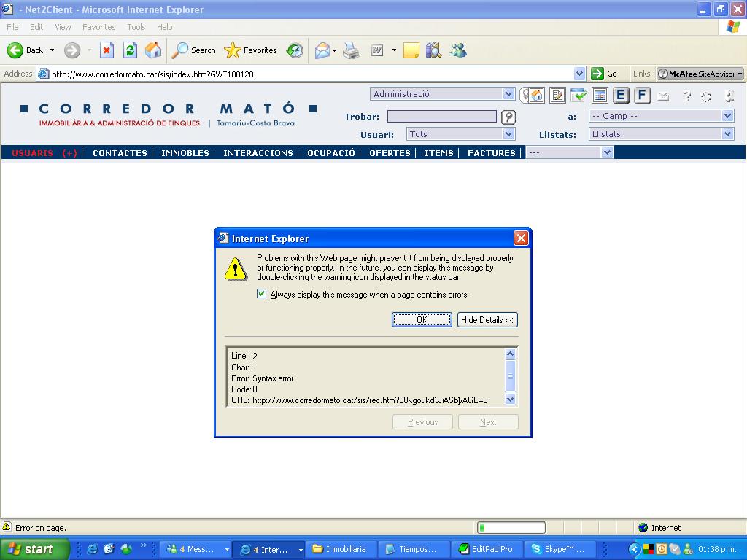
Task: Click the grey envelope icon in Net2Client toolbar
Action: [x=662, y=96]
